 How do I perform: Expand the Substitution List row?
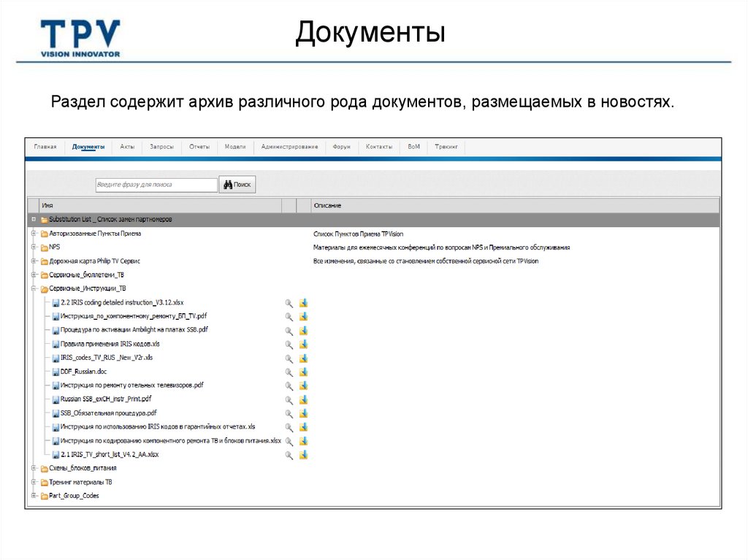click(32, 218)
